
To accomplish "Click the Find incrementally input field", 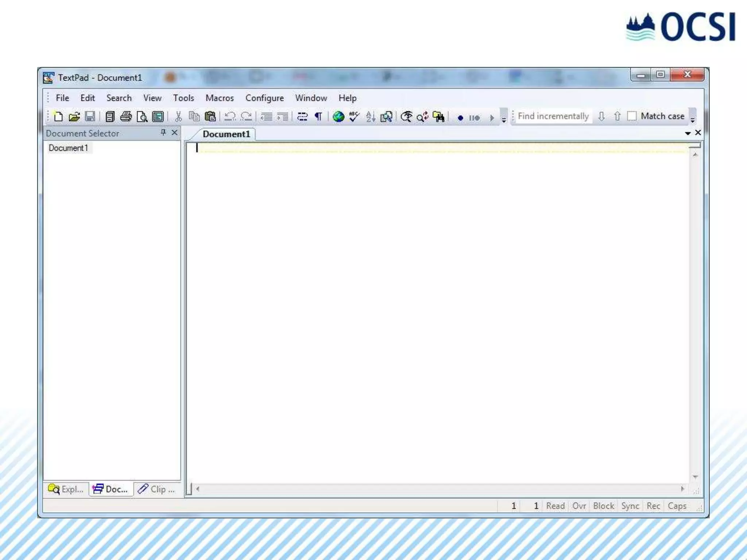I will pyautogui.click(x=553, y=116).
